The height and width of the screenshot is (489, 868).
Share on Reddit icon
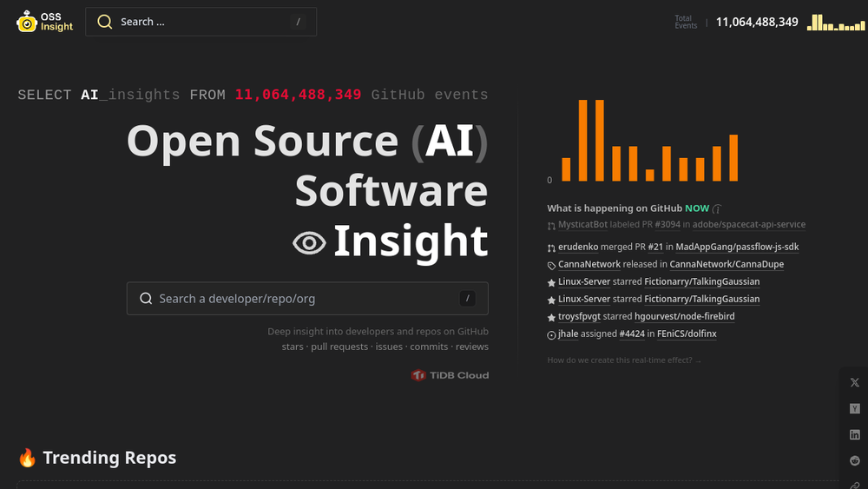click(855, 460)
